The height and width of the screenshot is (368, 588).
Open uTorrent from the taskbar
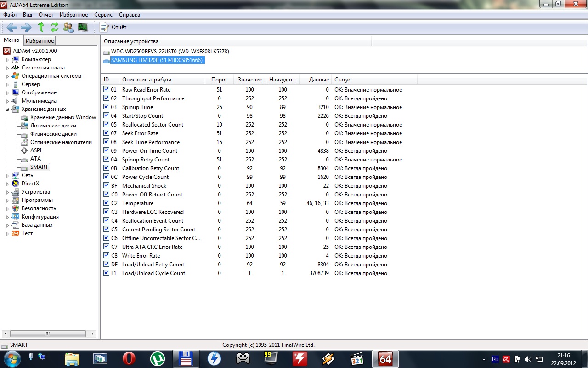(158, 358)
